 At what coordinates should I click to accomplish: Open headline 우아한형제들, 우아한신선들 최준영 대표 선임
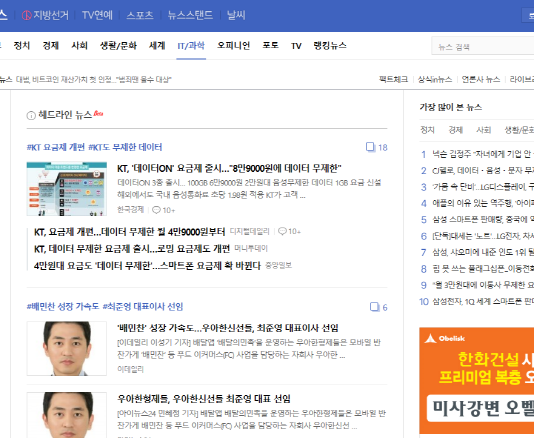click(204, 398)
